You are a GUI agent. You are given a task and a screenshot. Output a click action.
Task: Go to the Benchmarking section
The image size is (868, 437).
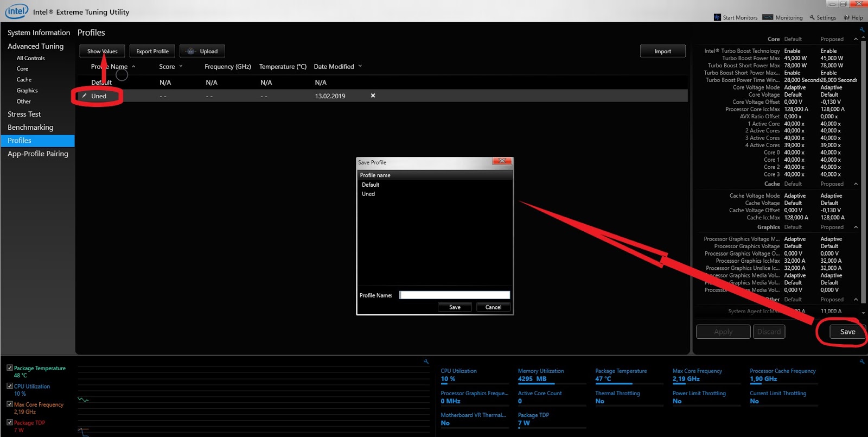30,127
